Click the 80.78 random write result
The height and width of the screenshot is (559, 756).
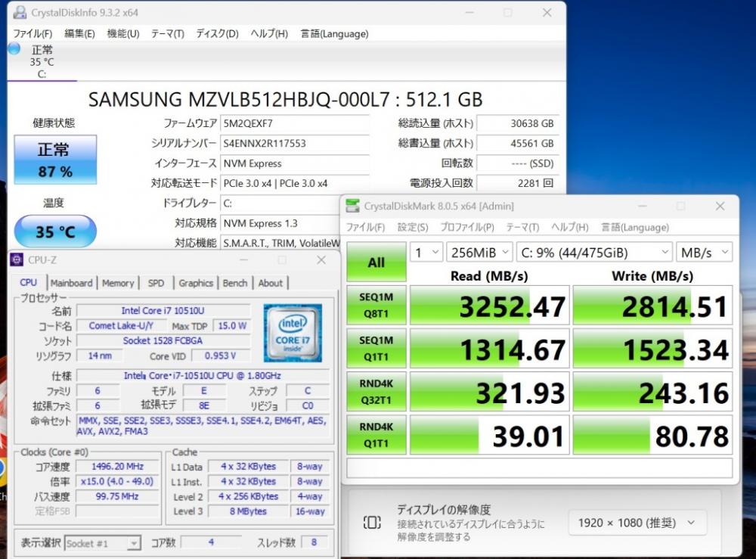pyautogui.click(x=652, y=436)
